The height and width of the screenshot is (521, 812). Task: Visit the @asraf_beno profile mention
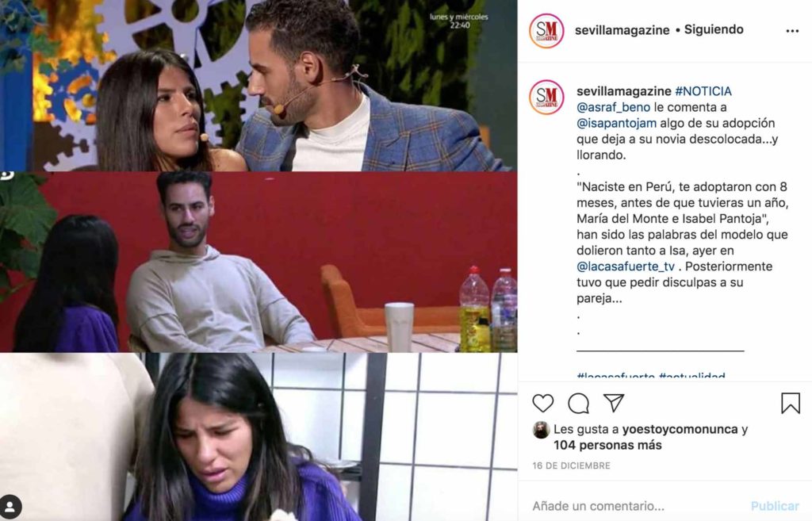coord(613,107)
